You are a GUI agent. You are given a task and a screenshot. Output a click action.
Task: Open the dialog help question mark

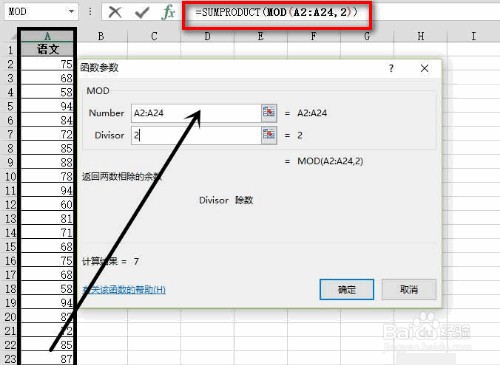(391, 68)
